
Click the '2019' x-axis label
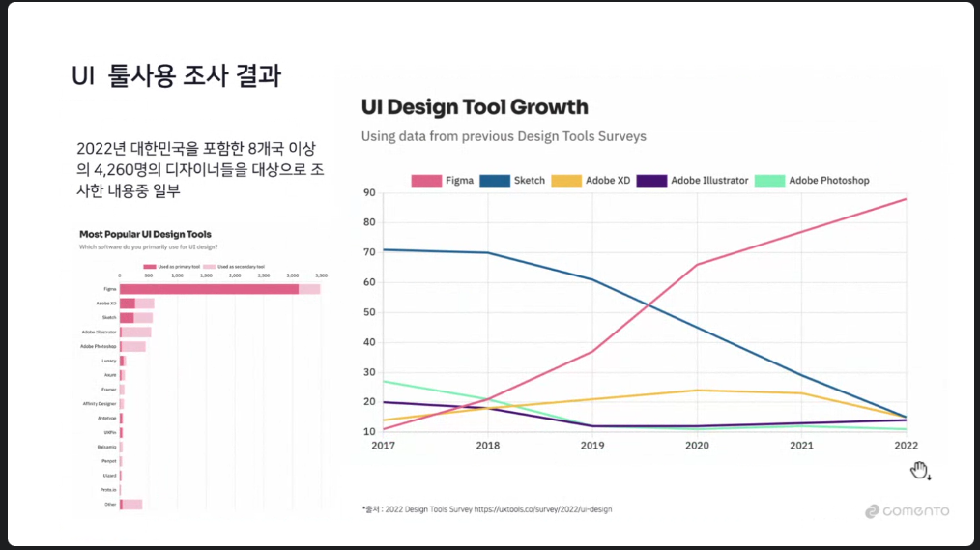592,446
